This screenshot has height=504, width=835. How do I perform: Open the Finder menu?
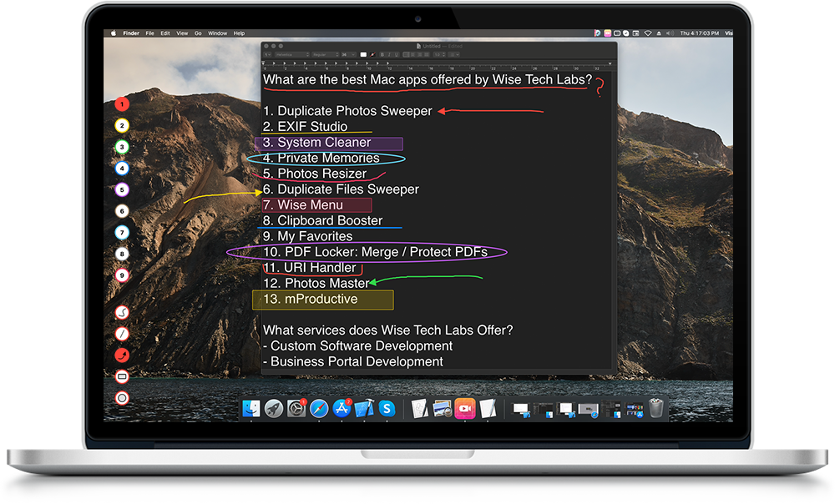pyautogui.click(x=131, y=33)
